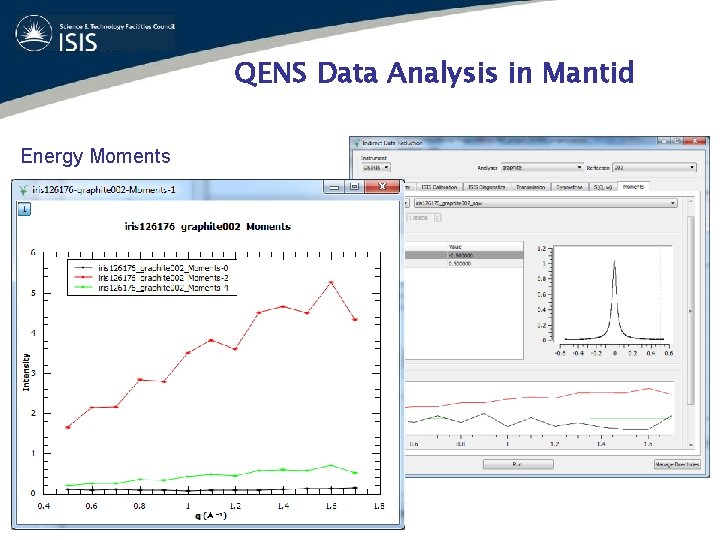Open the Instrument dropdown
This screenshot has width=720, height=540.
click(x=376, y=168)
